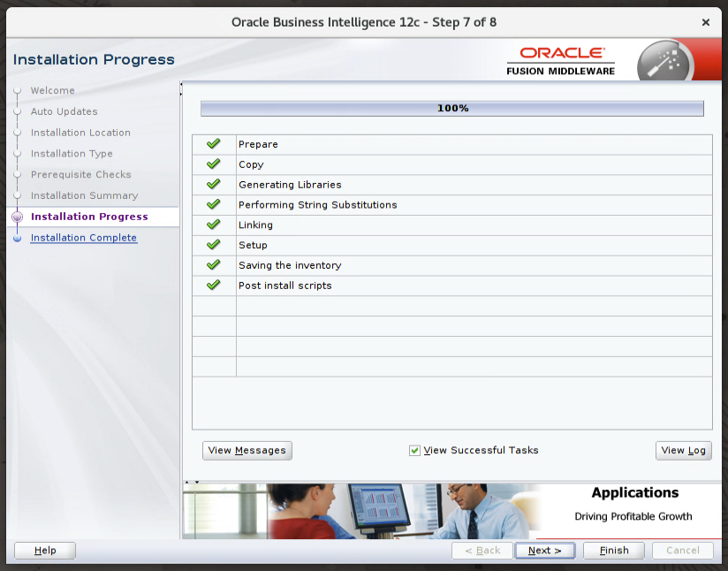Click the Back button

(x=482, y=551)
